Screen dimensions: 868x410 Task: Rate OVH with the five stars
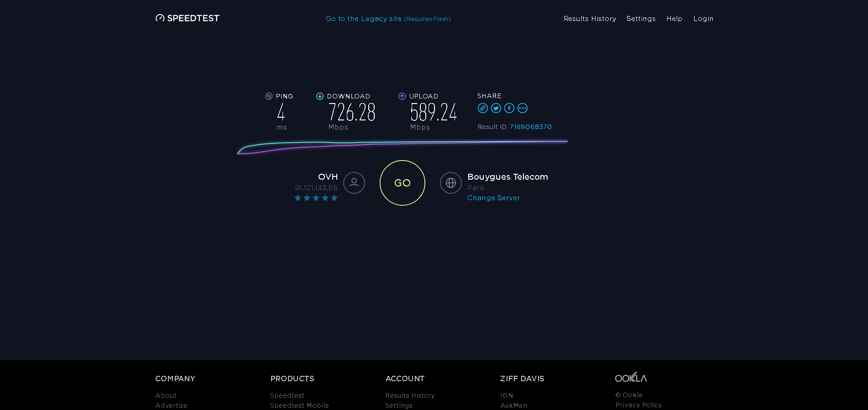pos(334,198)
